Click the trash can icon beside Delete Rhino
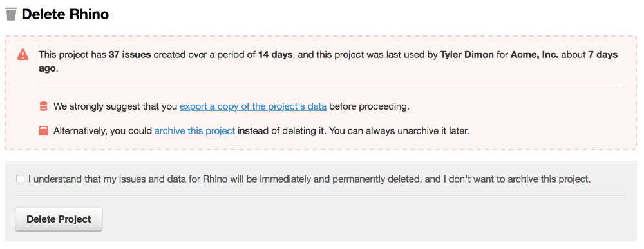The width and height of the screenshot is (644, 249). tap(11, 15)
